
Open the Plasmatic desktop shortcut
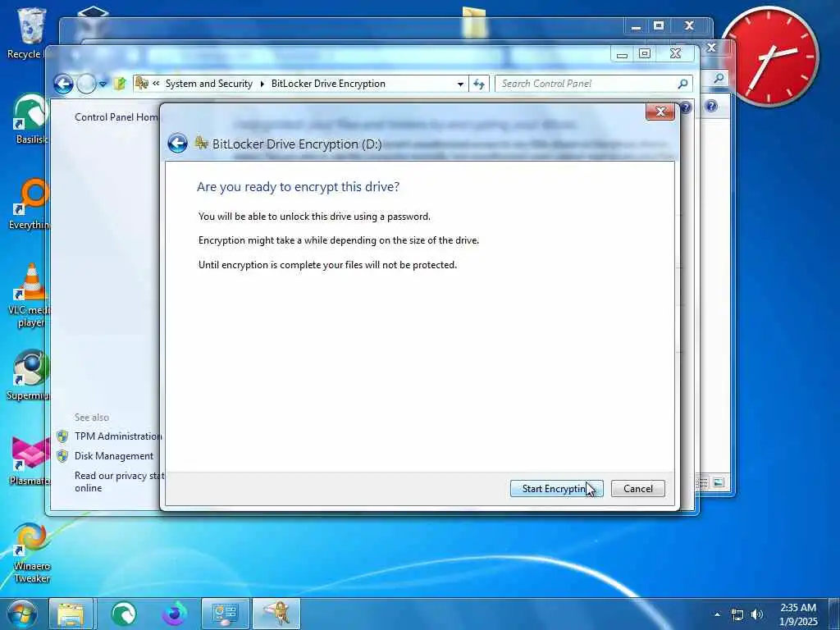[x=30, y=460]
